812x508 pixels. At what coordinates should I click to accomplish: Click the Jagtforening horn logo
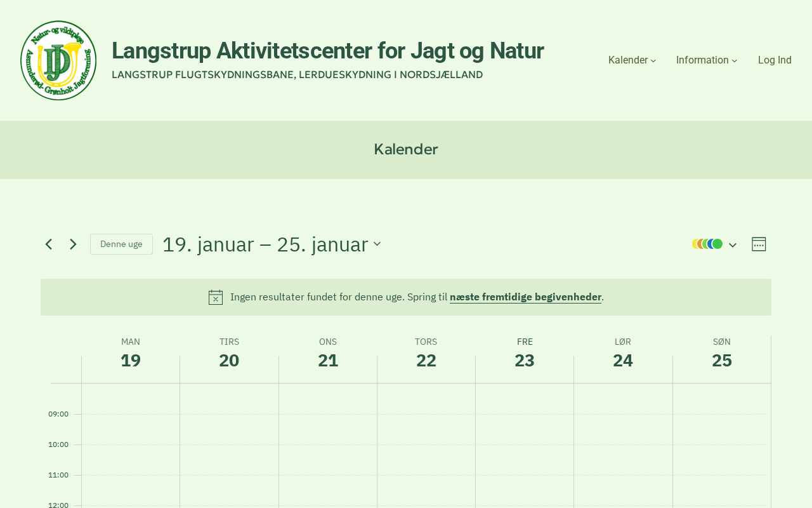58,60
